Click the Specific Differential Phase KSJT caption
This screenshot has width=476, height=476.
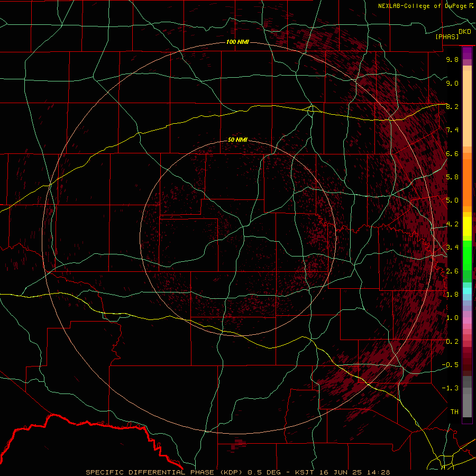pos(237,472)
